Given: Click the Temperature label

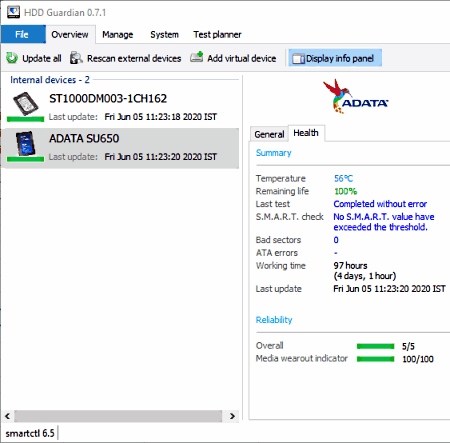Looking at the screenshot, I should (281, 178).
